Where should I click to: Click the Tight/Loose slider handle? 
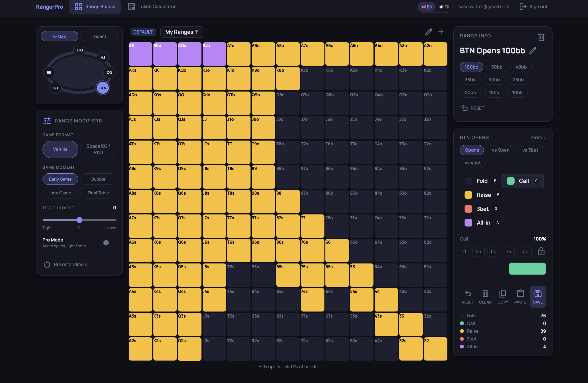79,220
